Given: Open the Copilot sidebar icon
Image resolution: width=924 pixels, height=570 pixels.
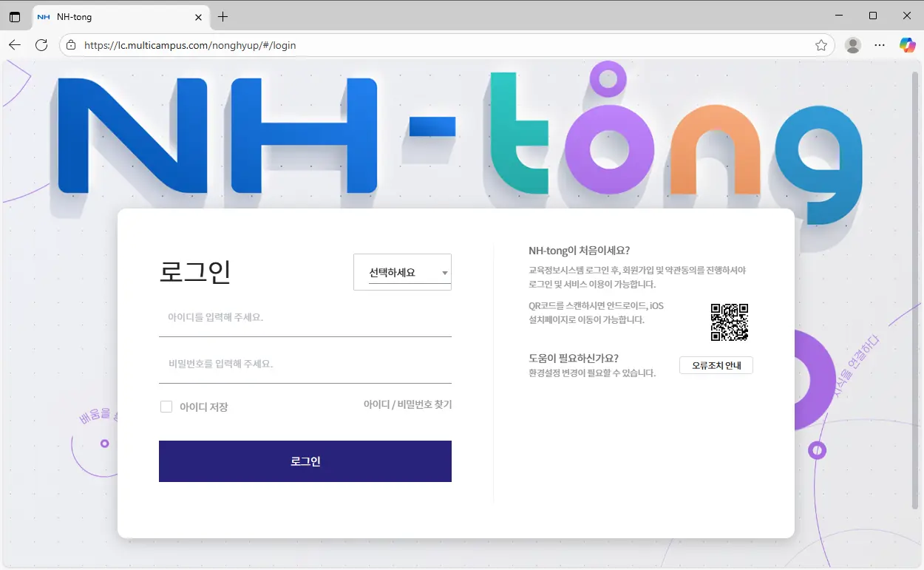Looking at the screenshot, I should tap(907, 45).
